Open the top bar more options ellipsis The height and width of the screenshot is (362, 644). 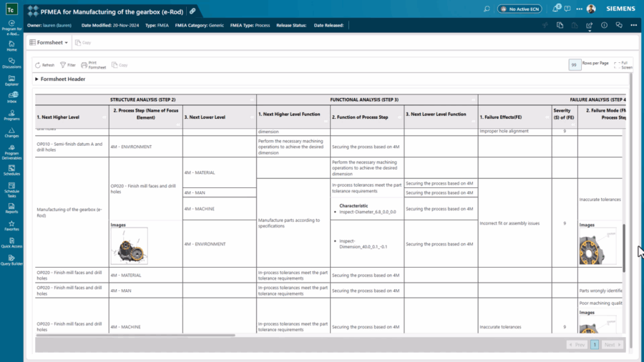click(579, 9)
